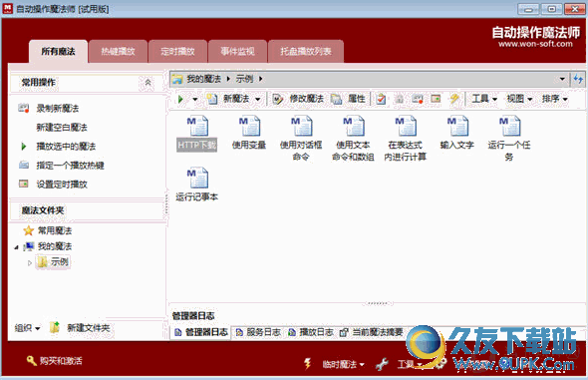588x380 pixels.
Task: Click the green play magic toolbar icon
Action: (180, 99)
